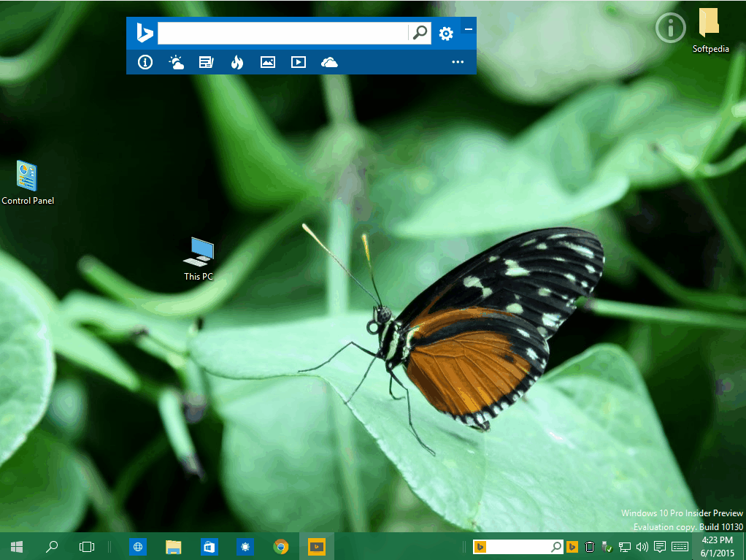Open the image search panel icon
The height and width of the screenshot is (560, 746).
pos(268,62)
